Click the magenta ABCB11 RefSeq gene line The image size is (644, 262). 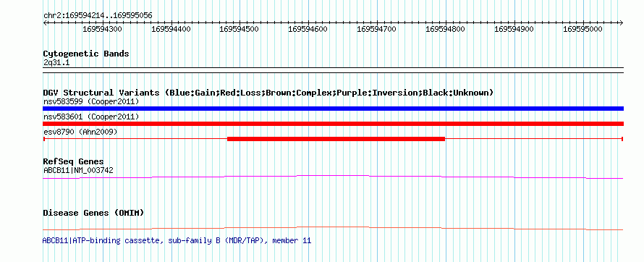(333, 177)
